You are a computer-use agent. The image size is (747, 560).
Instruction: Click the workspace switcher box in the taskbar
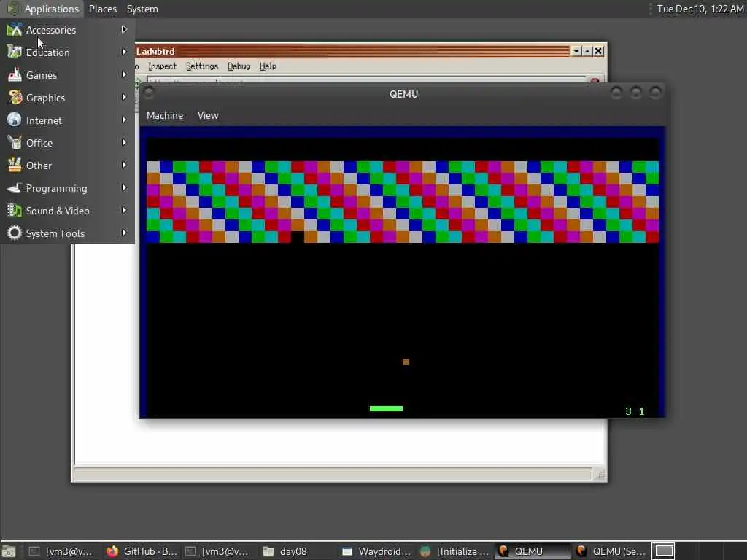pyautogui.click(x=663, y=551)
